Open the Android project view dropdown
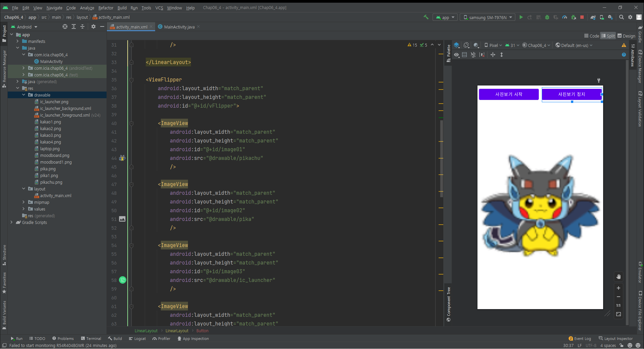This screenshot has width=644, height=349. point(24,27)
